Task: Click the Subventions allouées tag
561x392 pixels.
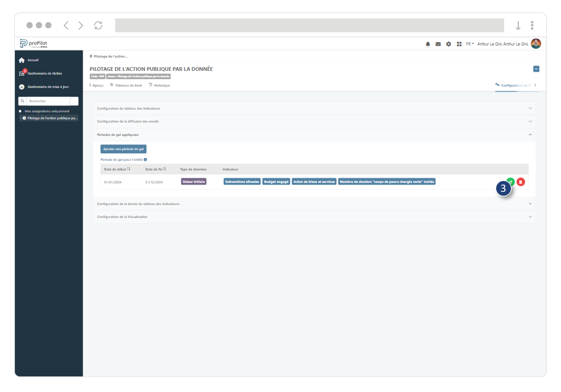Action: click(x=242, y=182)
